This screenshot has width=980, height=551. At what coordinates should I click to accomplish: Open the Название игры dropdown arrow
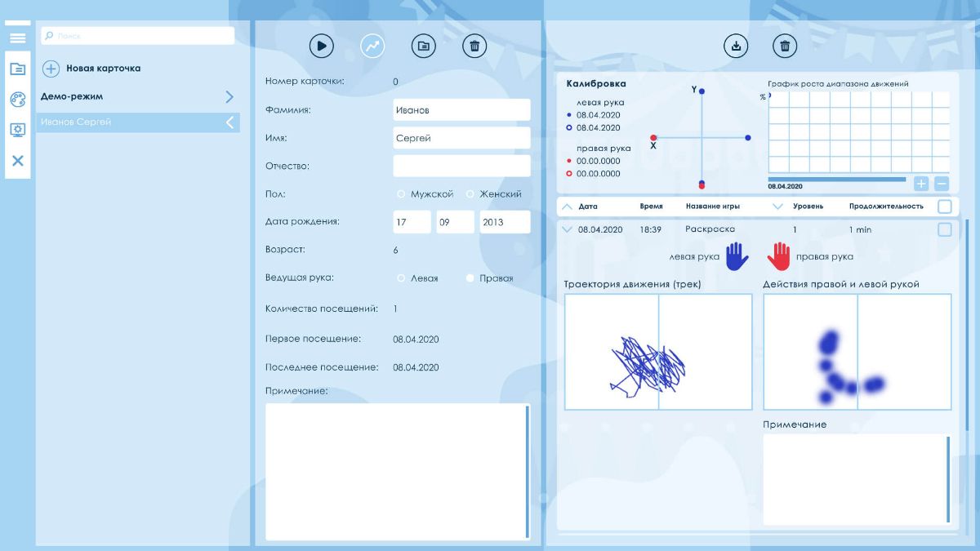(777, 207)
